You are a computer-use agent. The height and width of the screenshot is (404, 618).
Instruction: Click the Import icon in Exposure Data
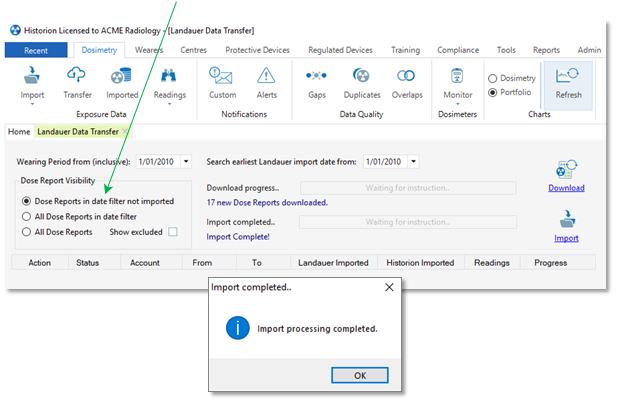[x=32, y=75]
